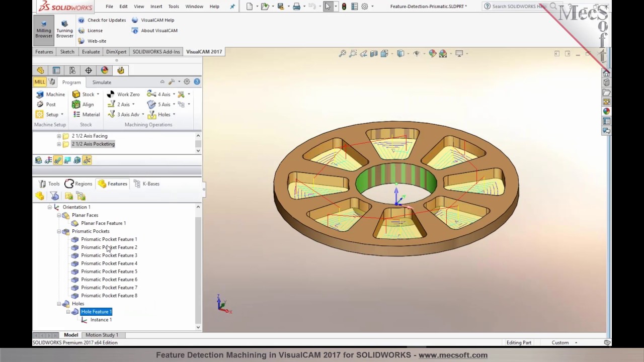Click the Save icon
This screenshot has width=644, height=362.
281,7
